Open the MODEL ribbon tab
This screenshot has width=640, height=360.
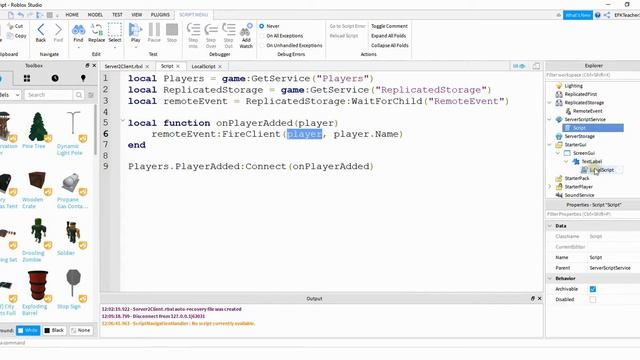click(95, 15)
